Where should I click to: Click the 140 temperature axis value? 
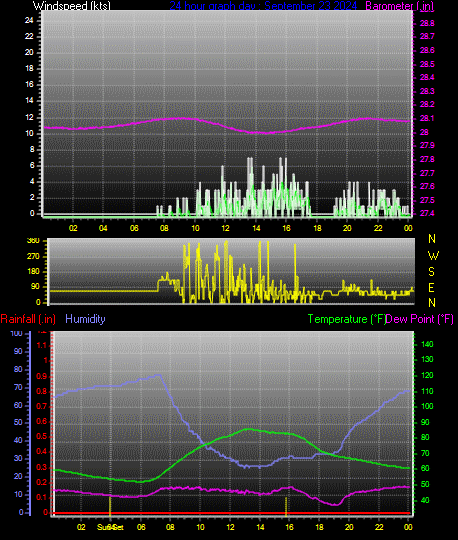pyautogui.click(x=427, y=344)
